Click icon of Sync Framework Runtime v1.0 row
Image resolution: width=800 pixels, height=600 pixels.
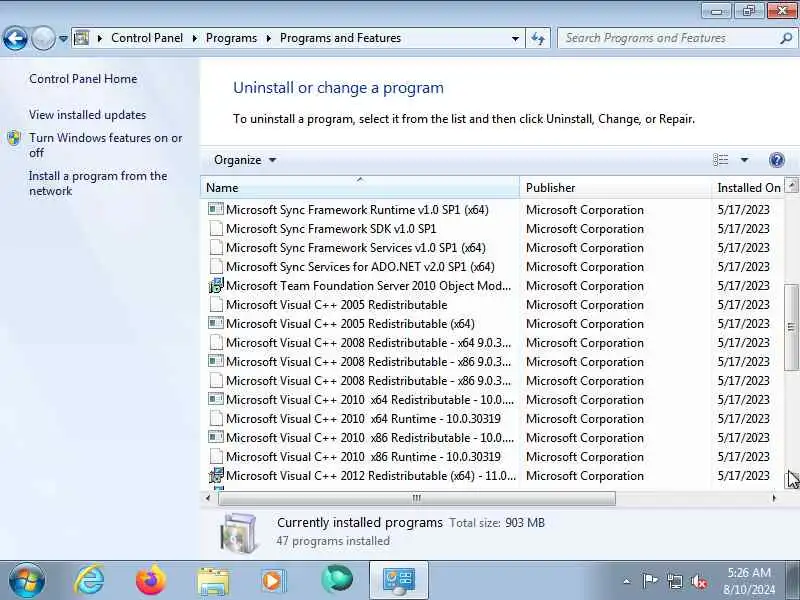[216, 209]
